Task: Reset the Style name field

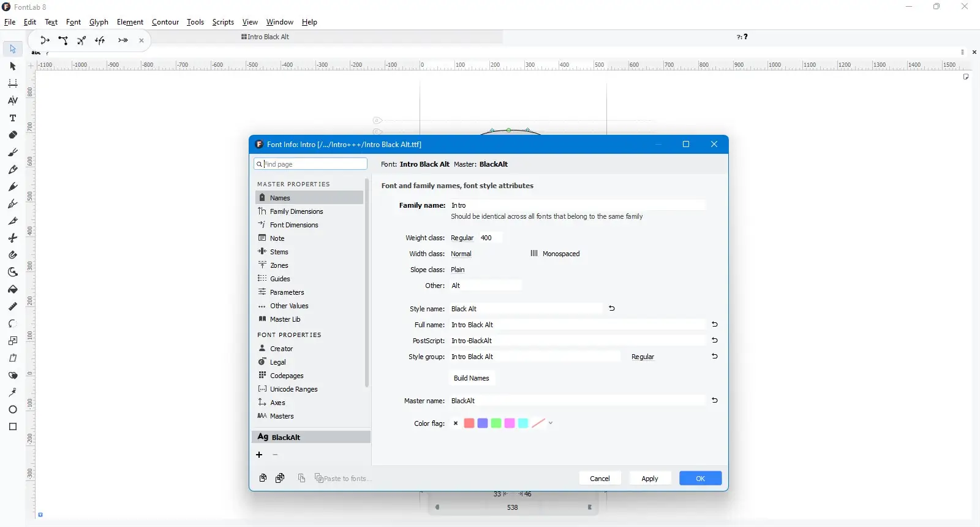Action: (612, 308)
